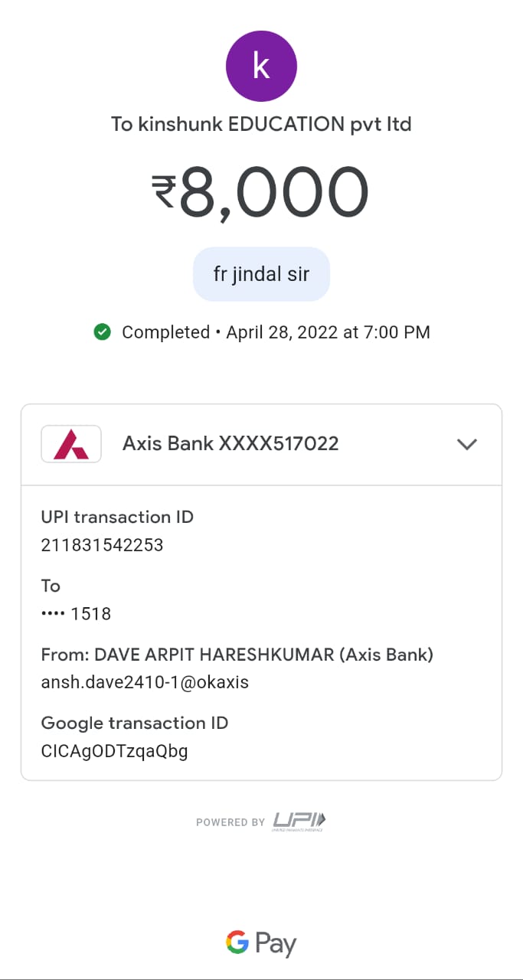Viewport: 523px width, 980px height.
Task: Expand the Axis Bank account chevron
Action: (x=466, y=444)
